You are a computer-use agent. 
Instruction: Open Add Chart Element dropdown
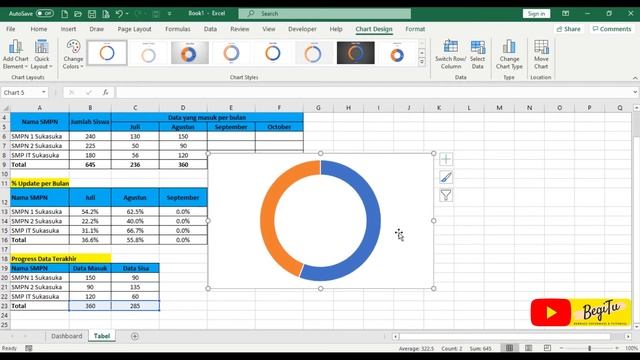[x=16, y=54]
